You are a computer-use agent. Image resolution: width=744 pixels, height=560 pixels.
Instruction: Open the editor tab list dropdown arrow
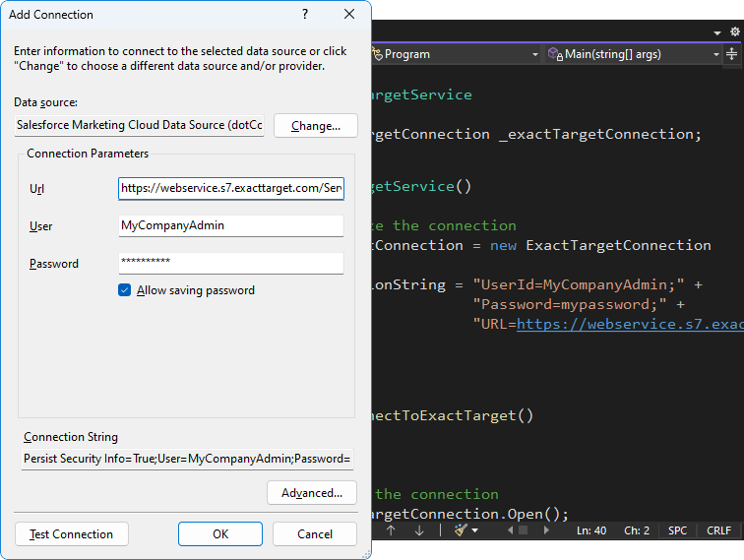717,32
